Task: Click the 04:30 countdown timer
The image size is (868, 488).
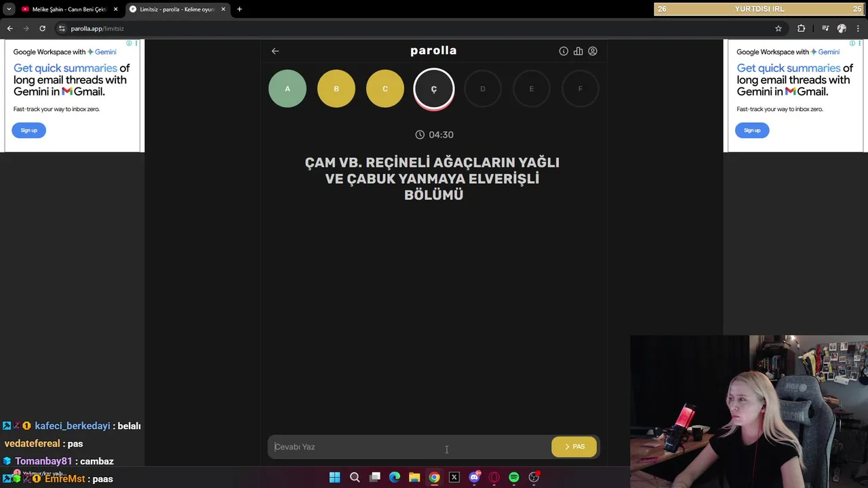Action: point(434,135)
